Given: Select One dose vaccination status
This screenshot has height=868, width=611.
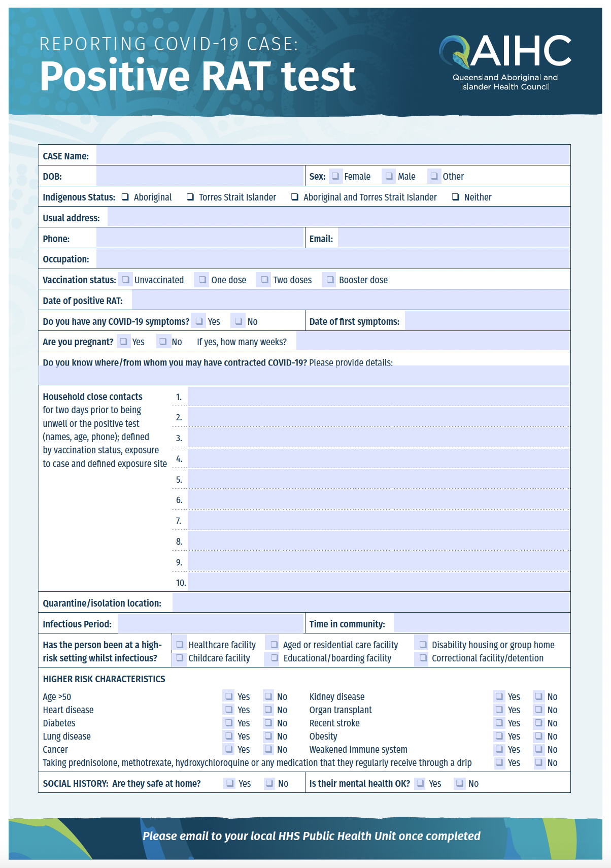Looking at the screenshot, I should pos(202,280).
